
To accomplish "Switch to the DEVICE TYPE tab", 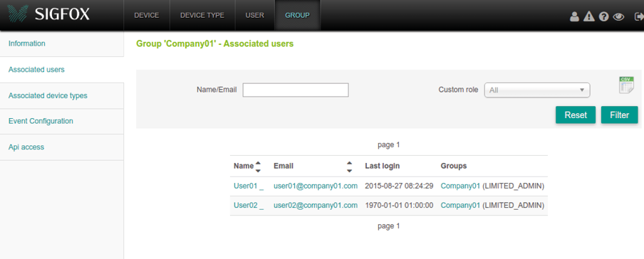I will (x=202, y=15).
